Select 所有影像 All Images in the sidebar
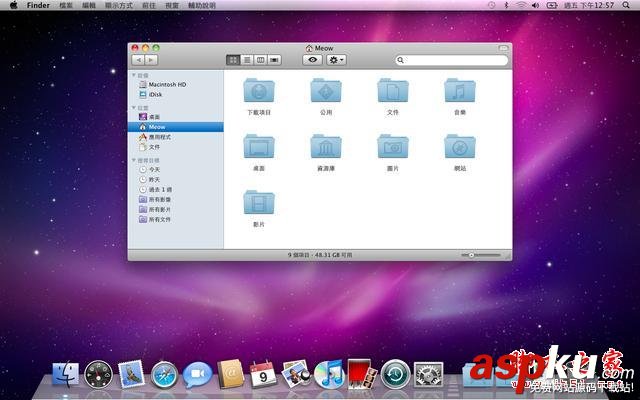640x400 pixels. click(176, 200)
